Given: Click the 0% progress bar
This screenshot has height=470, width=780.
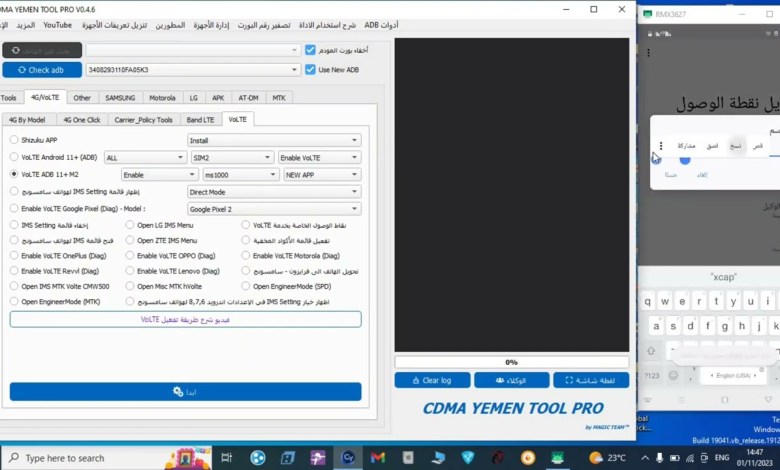Looking at the screenshot, I should [x=511, y=362].
